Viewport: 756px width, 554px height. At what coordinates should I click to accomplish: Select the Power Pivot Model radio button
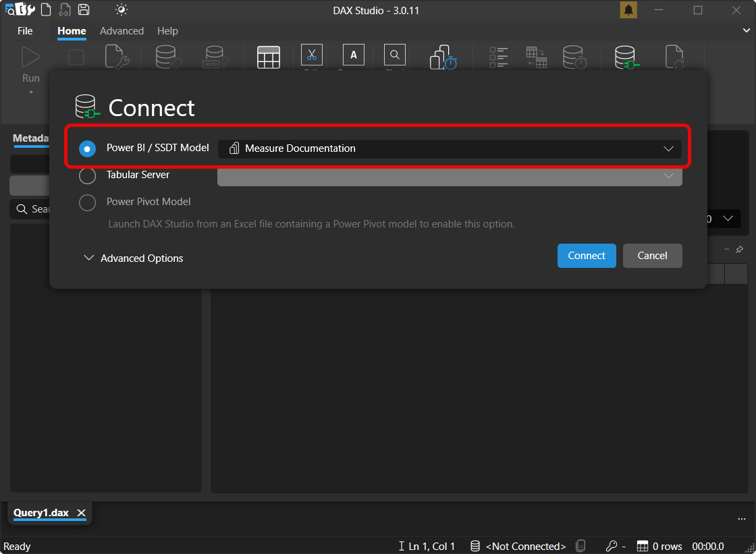pos(87,202)
